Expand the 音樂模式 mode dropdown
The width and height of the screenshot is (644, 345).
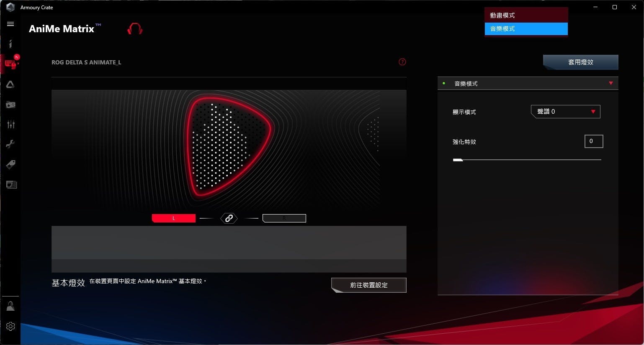point(528,83)
